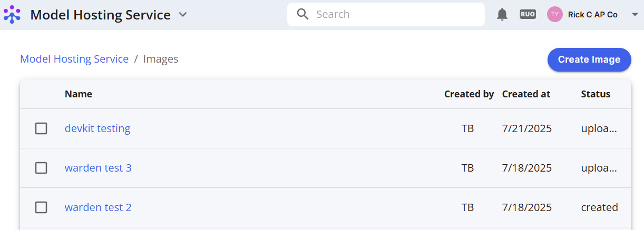Click the search magnifier icon
Screen dimensions: 644x230
click(x=303, y=14)
